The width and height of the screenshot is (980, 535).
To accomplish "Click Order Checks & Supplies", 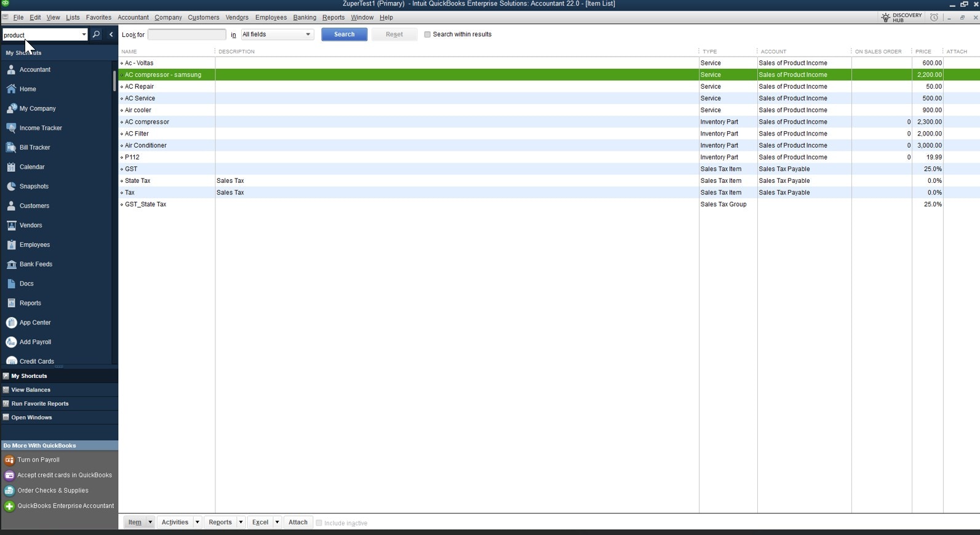I will pyautogui.click(x=53, y=491).
